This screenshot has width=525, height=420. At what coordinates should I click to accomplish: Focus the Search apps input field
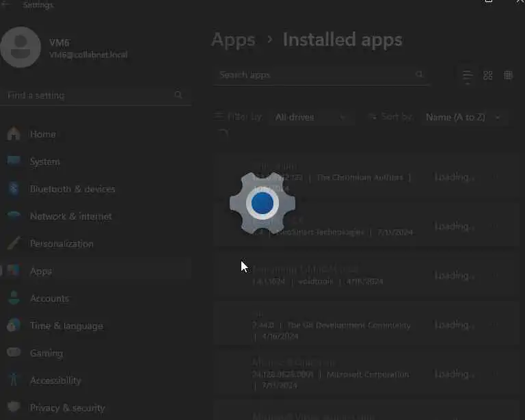[321, 75]
